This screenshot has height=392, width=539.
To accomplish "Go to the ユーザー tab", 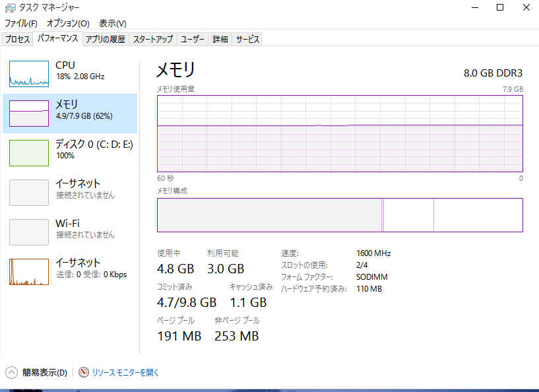I will pyautogui.click(x=193, y=39).
